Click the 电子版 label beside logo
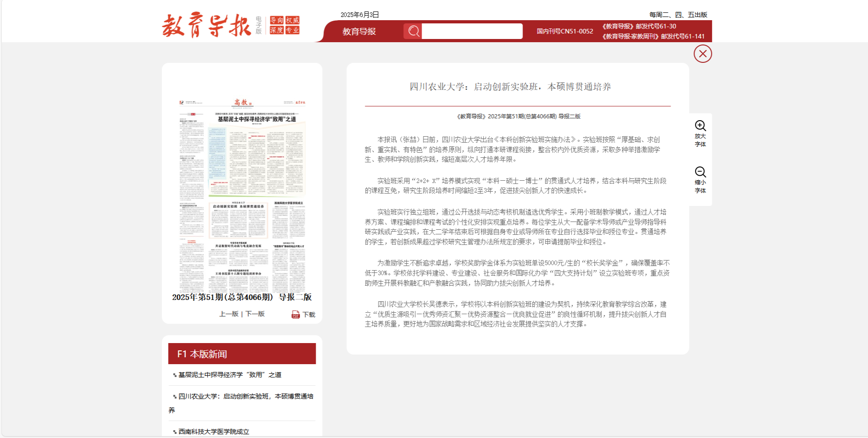Image resolution: width=868 pixels, height=438 pixels. tap(259, 25)
